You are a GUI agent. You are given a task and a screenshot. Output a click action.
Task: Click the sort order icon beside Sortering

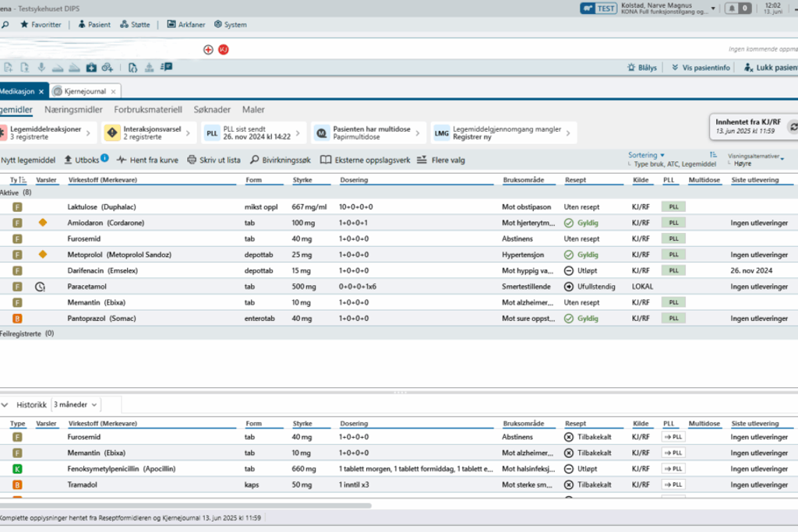coord(713,155)
